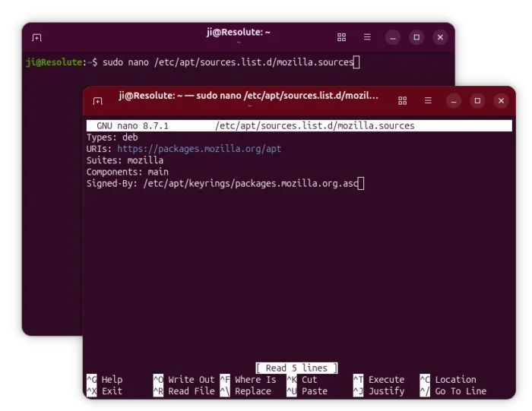Image resolution: width=532 pixels, height=411 pixels.
Task: Open a new tab in the nano terminal window
Action: click(x=98, y=101)
